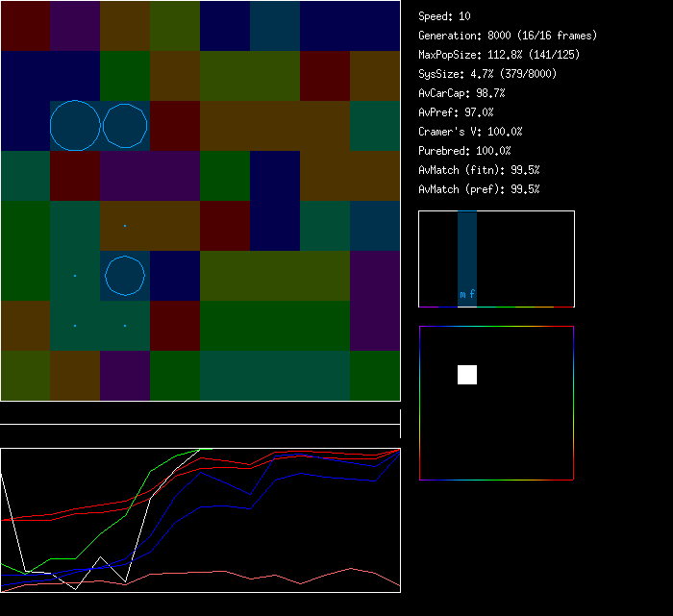Click the AvMatch (pref) statistic
The image size is (673, 616).
point(479,189)
